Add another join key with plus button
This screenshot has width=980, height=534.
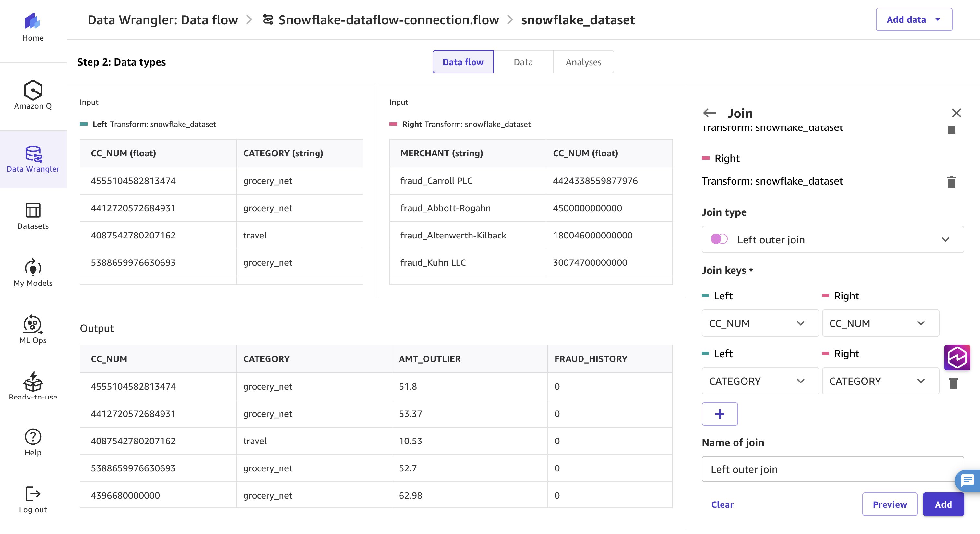(x=720, y=414)
